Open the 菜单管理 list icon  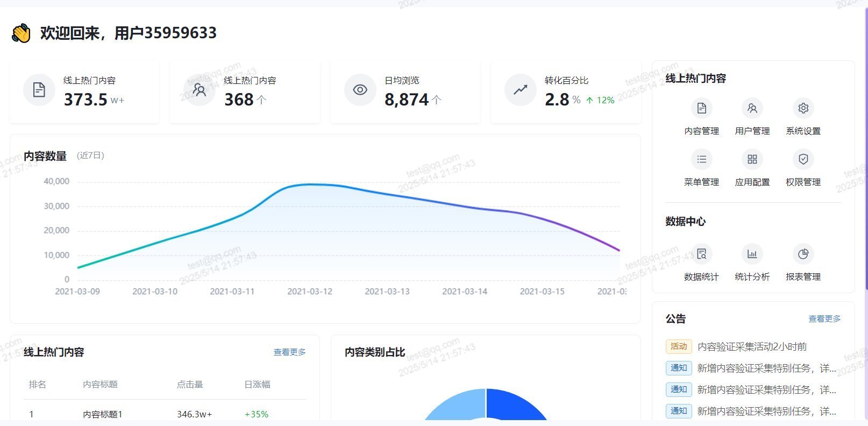click(x=701, y=160)
